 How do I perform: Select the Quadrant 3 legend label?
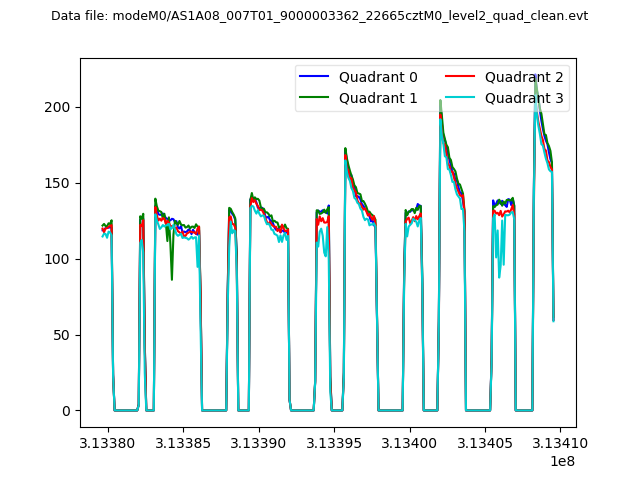tap(524, 98)
